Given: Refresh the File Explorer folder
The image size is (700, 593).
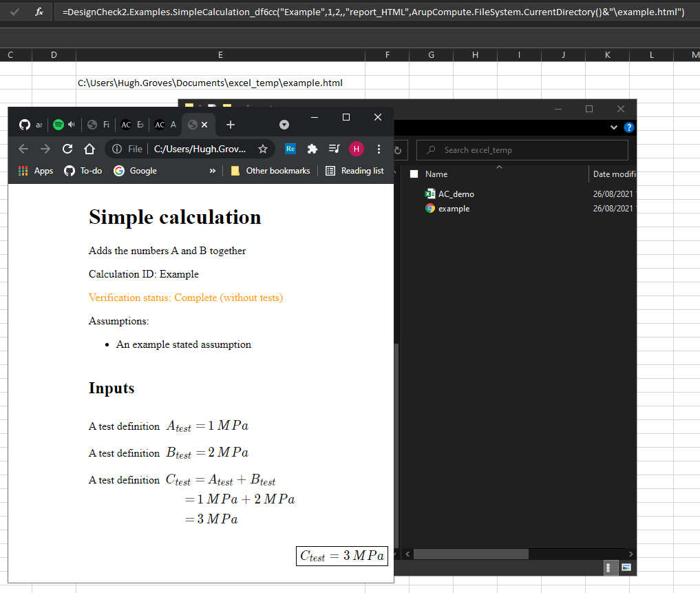Looking at the screenshot, I should coord(398,150).
